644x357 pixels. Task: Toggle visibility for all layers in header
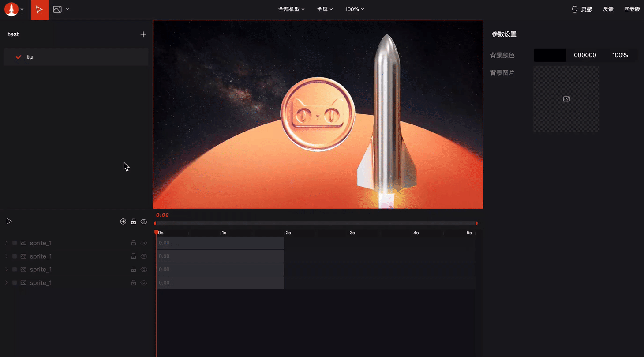(144, 222)
